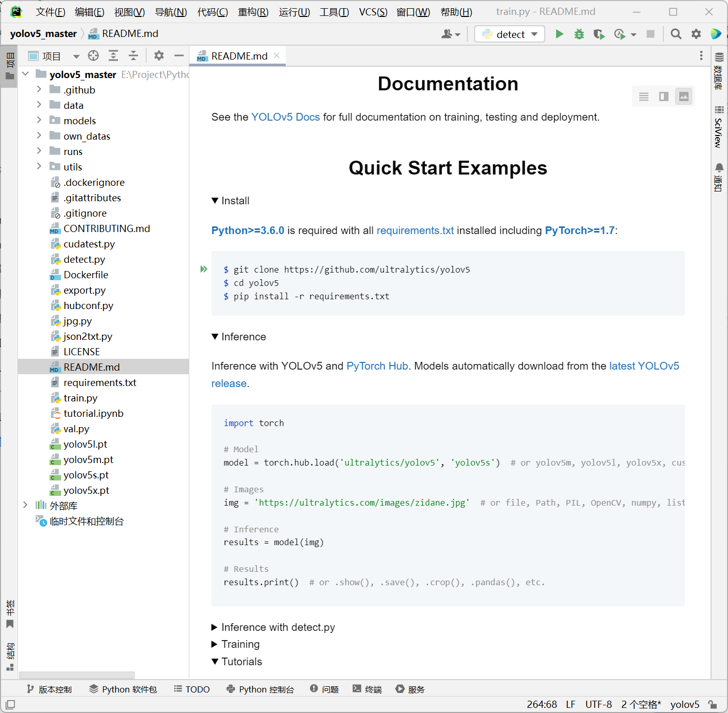Open Search Everywhere magnifier icon
Image resolution: width=728 pixels, height=713 pixels.
[676, 34]
